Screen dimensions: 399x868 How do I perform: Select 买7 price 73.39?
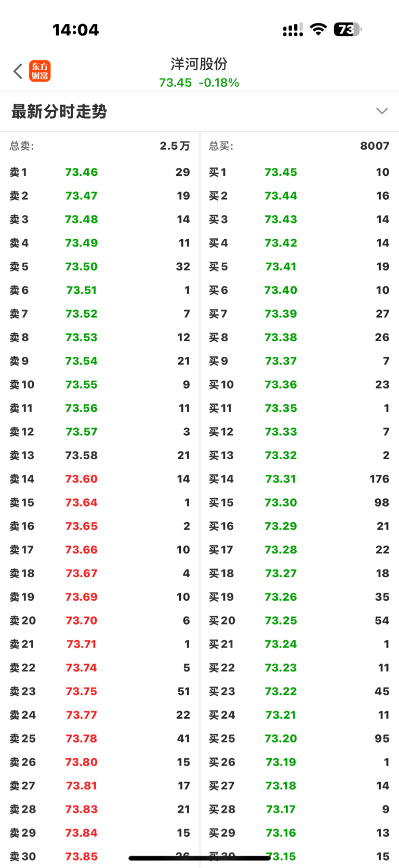coord(281,314)
